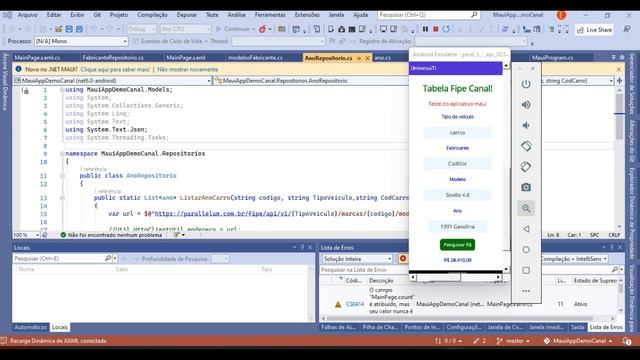
Task: Switch to the MauiProgram.cs tab
Action: pyautogui.click(x=552, y=58)
